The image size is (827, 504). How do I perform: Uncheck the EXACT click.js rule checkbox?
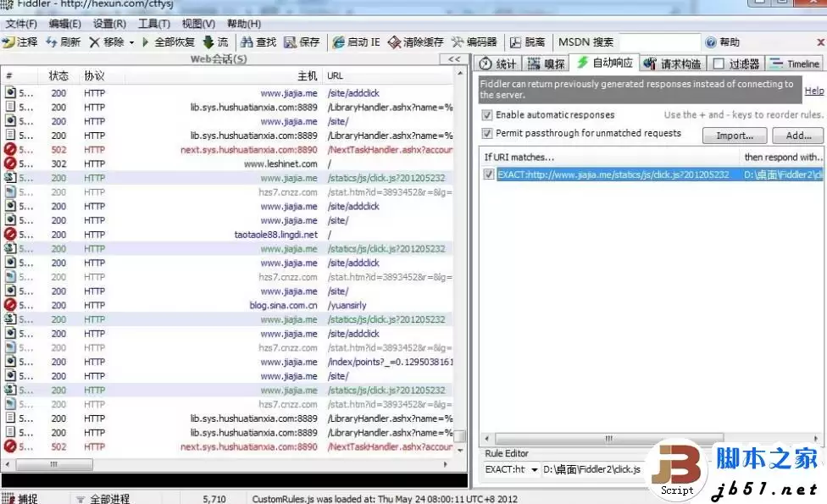coord(488,174)
